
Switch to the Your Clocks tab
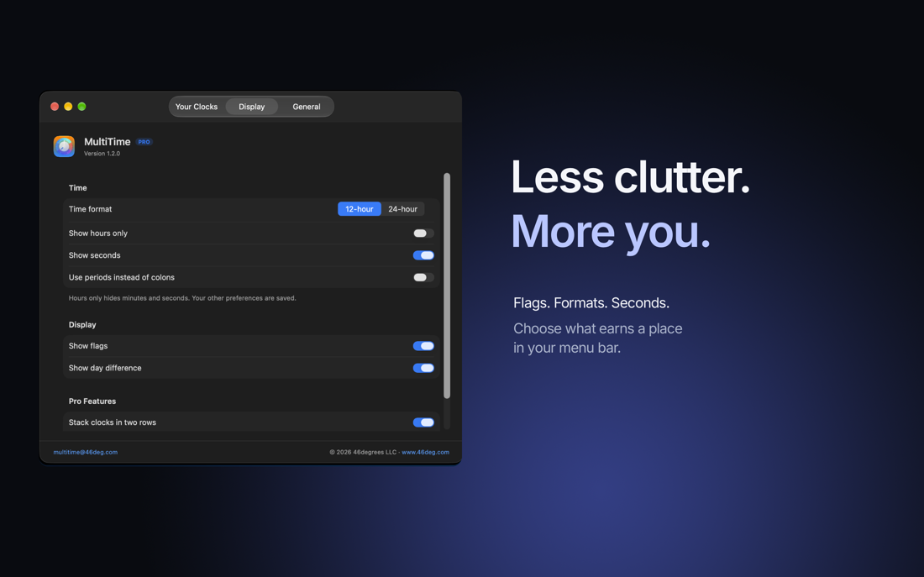(197, 107)
